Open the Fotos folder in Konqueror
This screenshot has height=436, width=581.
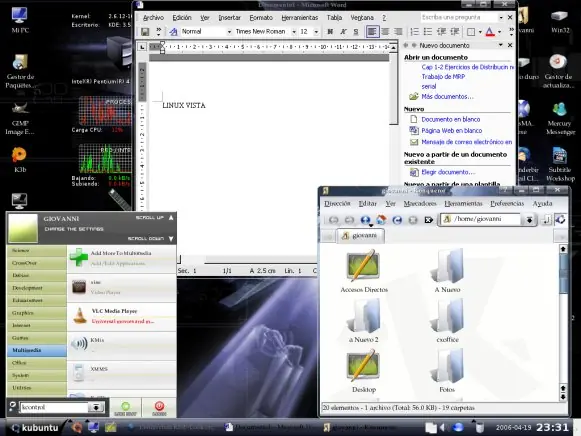click(x=448, y=366)
